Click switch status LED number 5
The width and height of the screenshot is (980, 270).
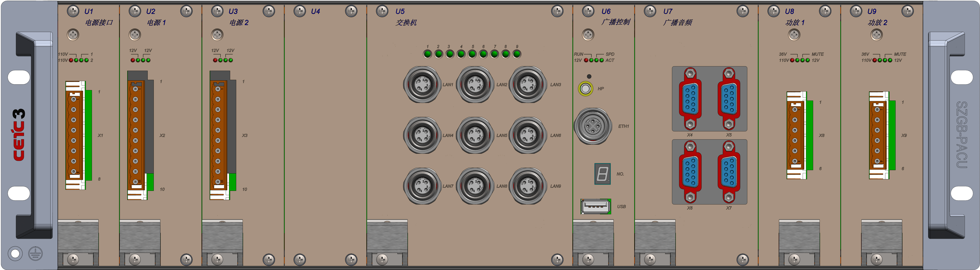472,54
